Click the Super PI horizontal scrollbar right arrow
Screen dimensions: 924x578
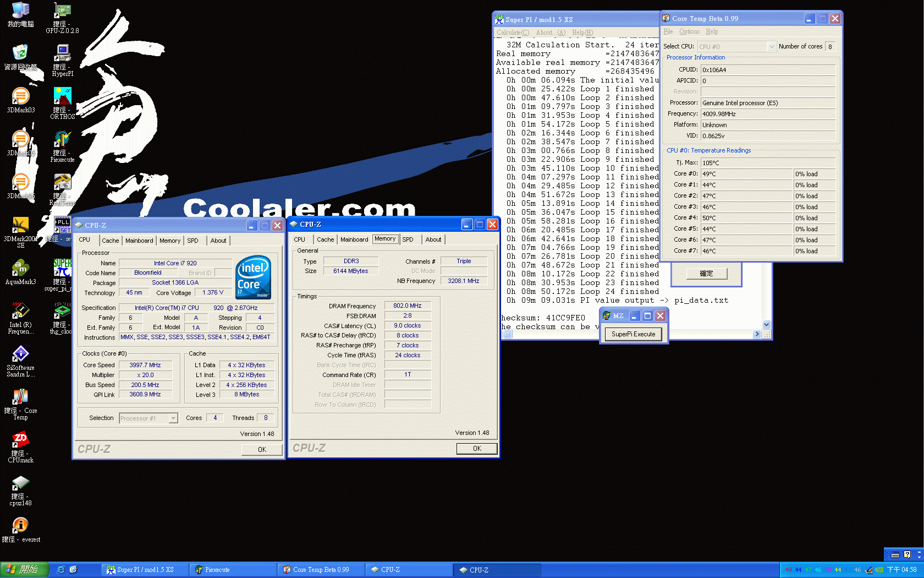coord(757,334)
